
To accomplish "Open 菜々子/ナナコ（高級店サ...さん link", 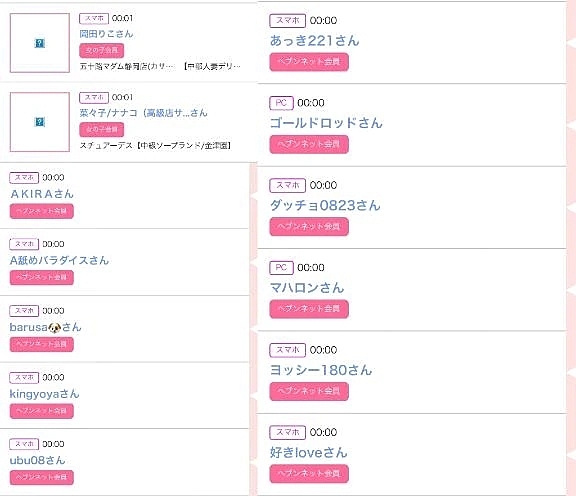I will point(144,113).
